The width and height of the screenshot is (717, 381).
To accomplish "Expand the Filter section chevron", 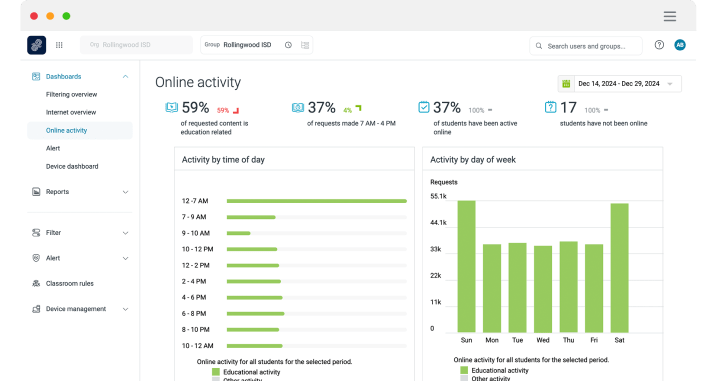I will [125, 233].
